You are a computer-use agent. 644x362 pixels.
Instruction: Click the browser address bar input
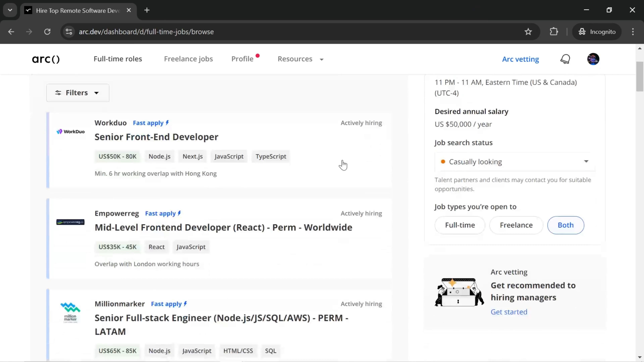146,31
